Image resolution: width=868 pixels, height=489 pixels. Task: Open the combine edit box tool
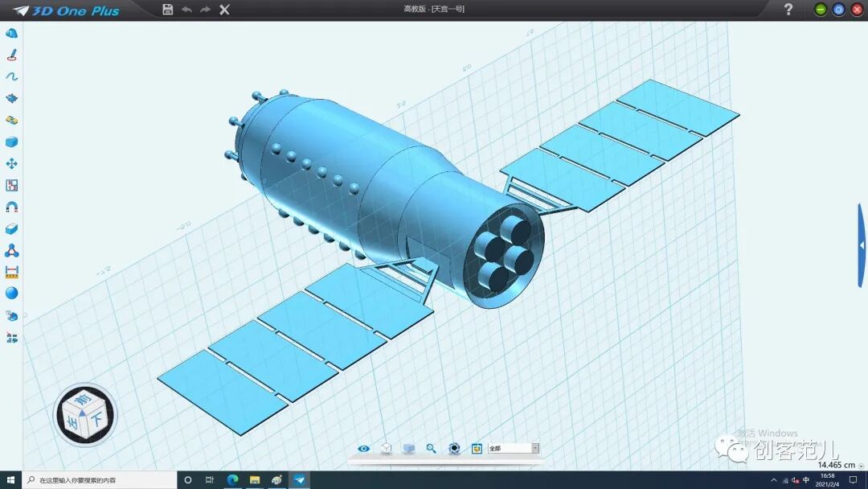point(11,228)
